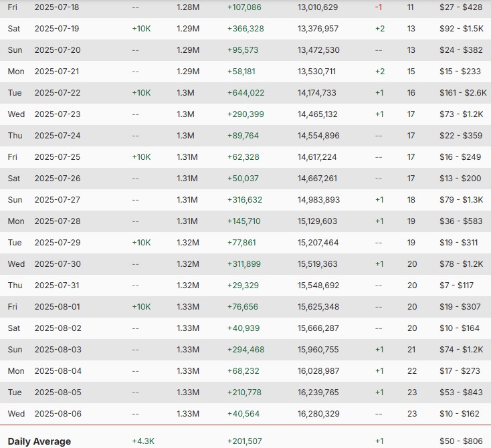Select date 2025-08-02 cell
This screenshot has height=448, width=491.
click(58, 328)
